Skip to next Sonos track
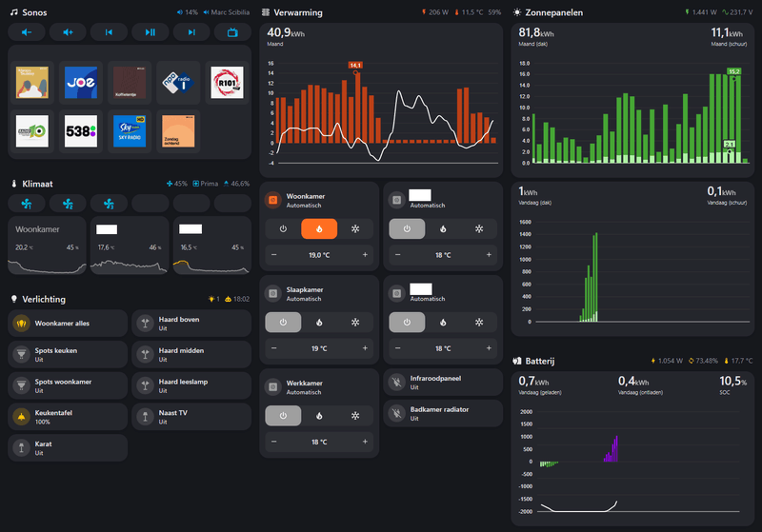 point(191,32)
